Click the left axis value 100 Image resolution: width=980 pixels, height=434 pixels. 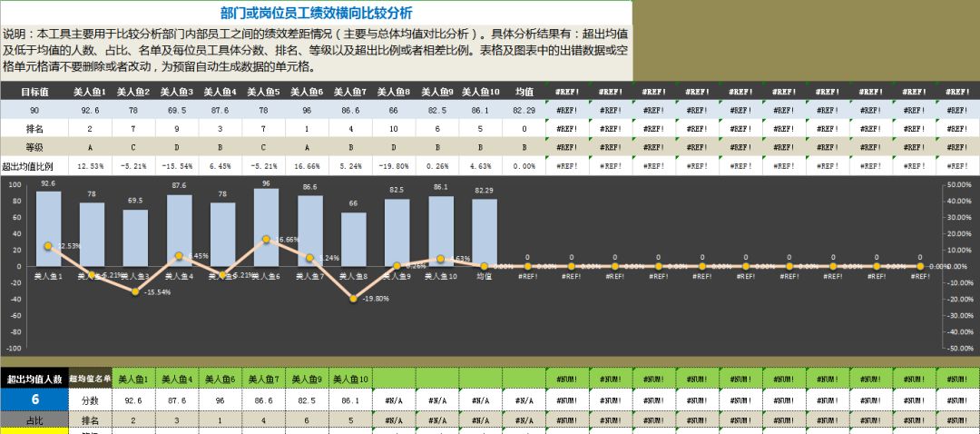15,184
